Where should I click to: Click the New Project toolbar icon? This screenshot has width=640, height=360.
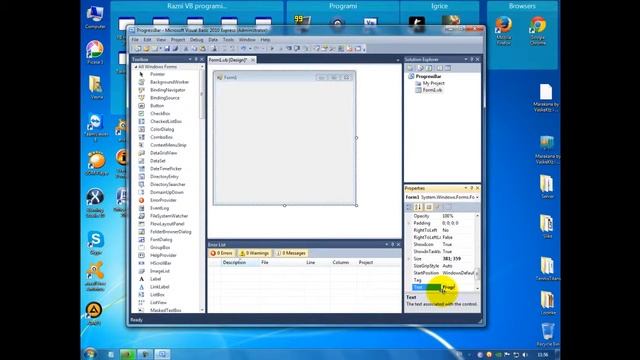[138, 49]
